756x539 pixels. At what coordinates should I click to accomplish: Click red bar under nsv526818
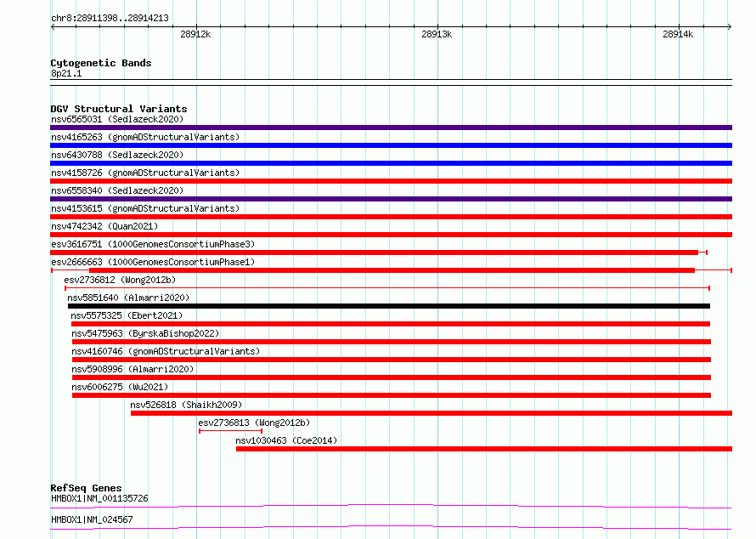pyautogui.click(x=432, y=413)
